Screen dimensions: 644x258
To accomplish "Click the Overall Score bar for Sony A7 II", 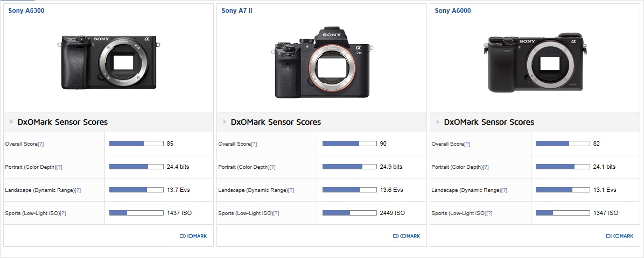I will pyautogui.click(x=349, y=144).
